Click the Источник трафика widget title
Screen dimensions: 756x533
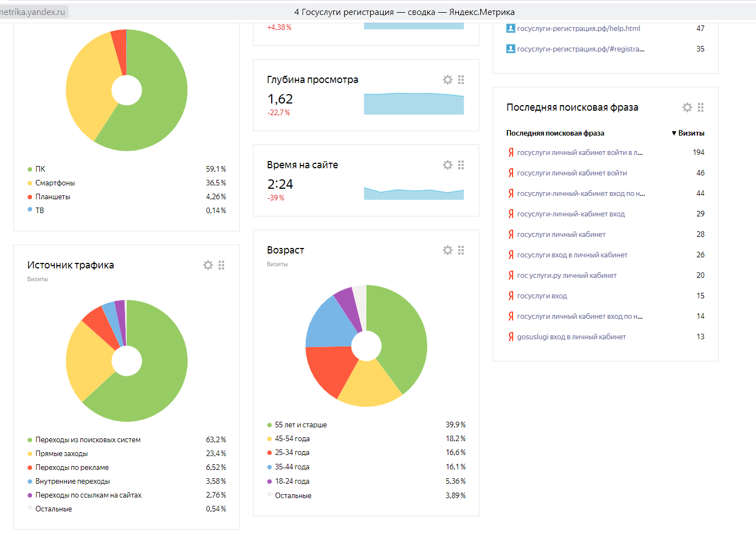[70, 265]
